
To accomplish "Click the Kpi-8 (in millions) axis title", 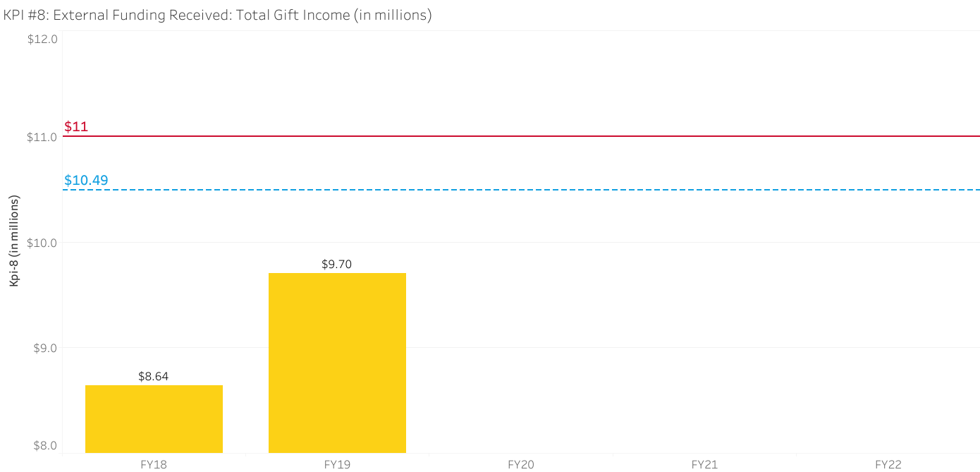I will click(x=13, y=241).
